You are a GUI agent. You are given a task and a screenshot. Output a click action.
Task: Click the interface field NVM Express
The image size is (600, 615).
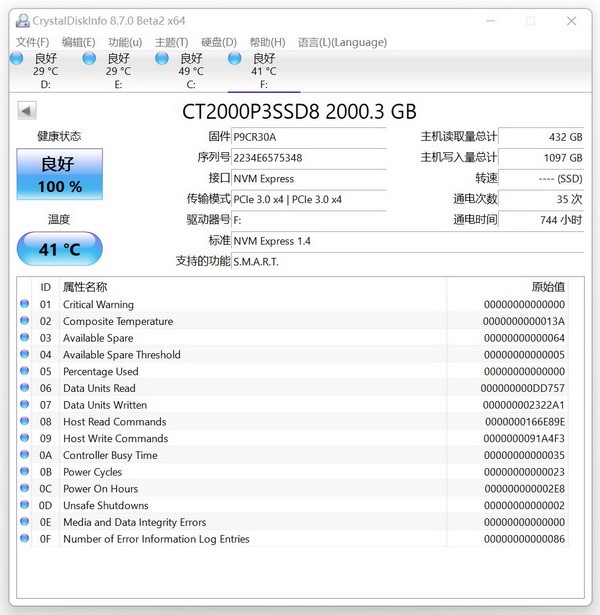pos(309,179)
